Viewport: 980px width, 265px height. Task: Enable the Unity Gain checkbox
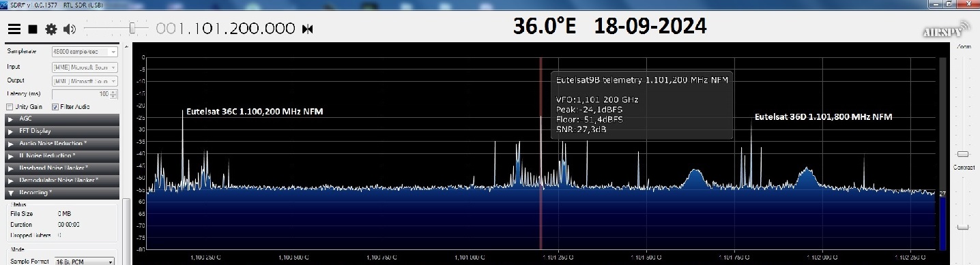pos(10,107)
